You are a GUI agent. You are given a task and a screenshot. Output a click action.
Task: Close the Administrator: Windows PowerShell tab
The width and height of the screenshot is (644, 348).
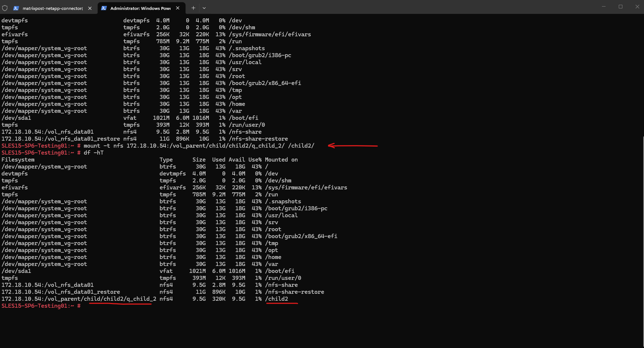pos(178,8)
